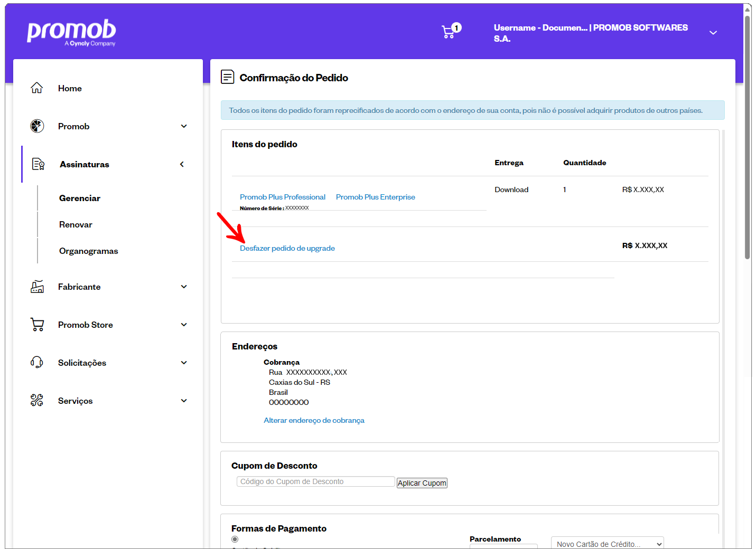Click the Solicitações headset icon

click(37, 362)
